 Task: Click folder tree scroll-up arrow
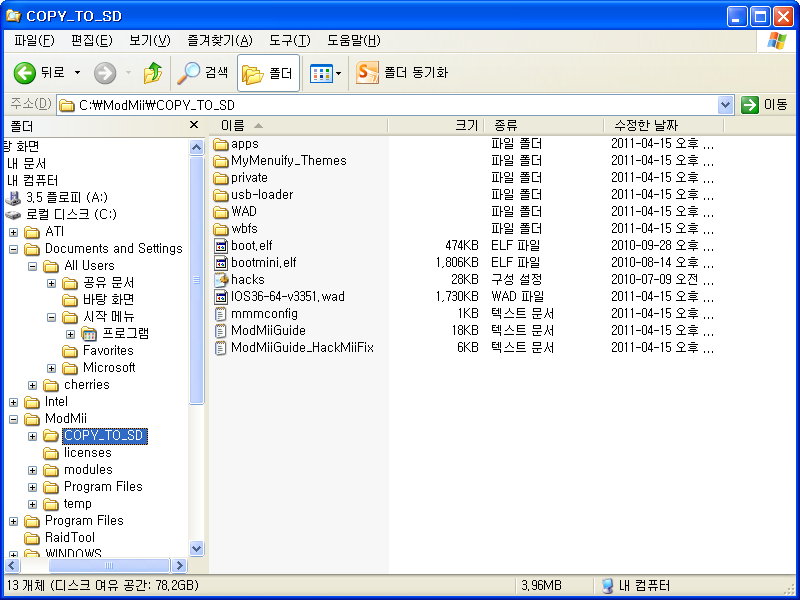(x=196, y=147)
